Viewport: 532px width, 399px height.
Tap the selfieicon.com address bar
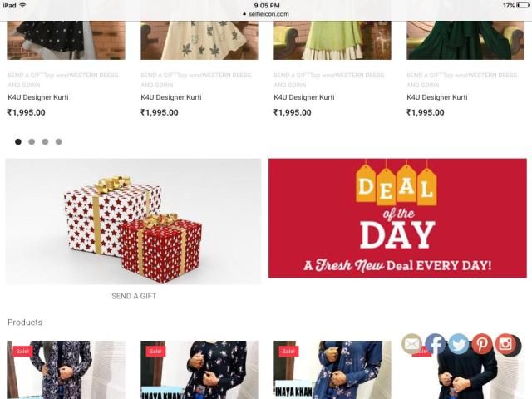click(266, 14)
